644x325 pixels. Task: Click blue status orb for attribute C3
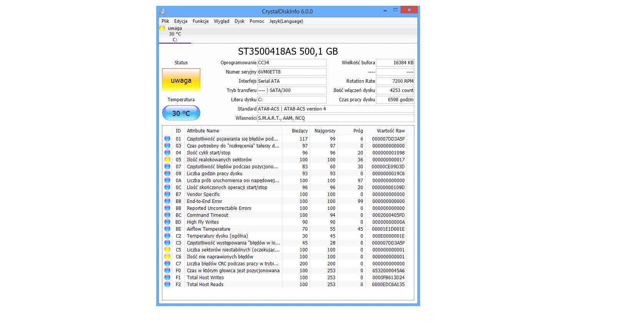167,243
